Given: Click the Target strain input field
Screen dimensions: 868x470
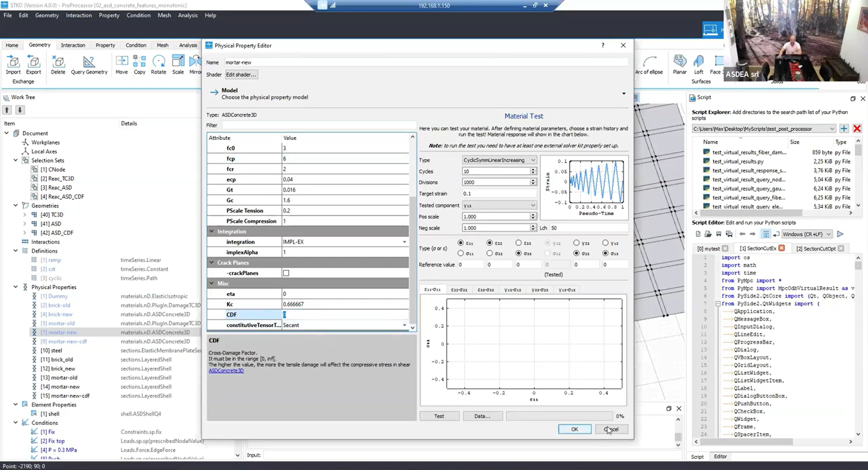Looking at the screenshot, I should coord(498,194).
